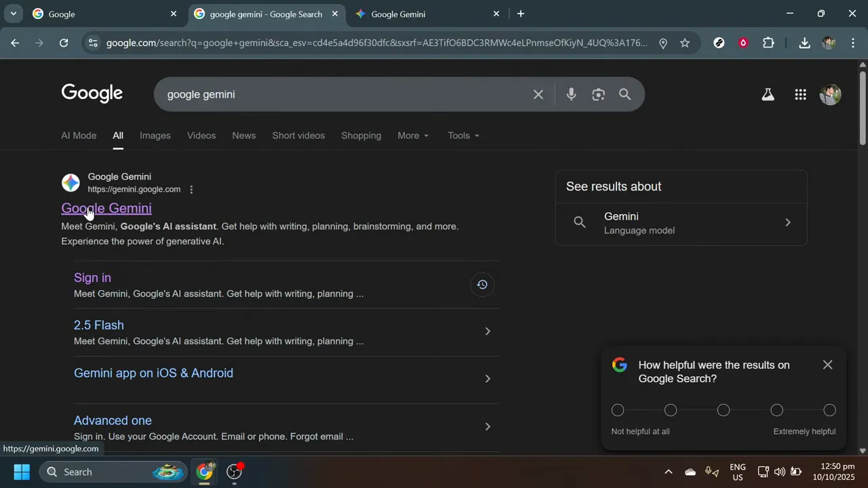868x488 pixels.
Task: Open the Google apps grid
Action: pyautogui.click(x=800, y=95)
